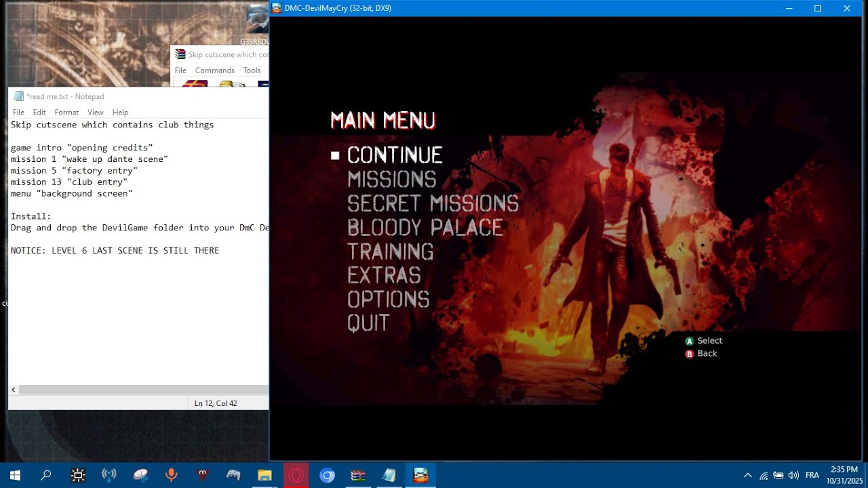868x488 pixels.
Task: Open Windows taskbar search
Action: [x=46, y=475]
